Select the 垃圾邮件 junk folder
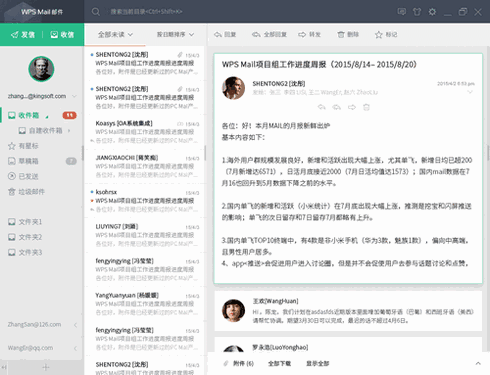The width and height of the screenshot is (490, 375). click(x=26, y=192)
